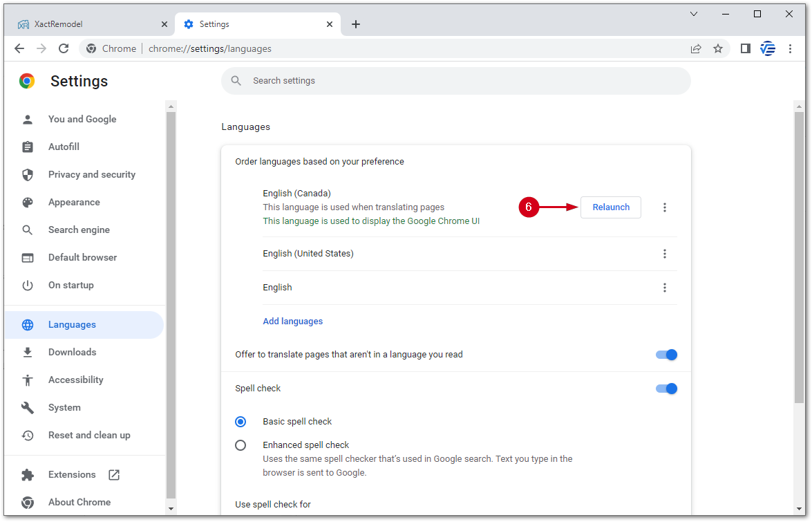Image resolution: width=812 pixels, height=522 pixels.
Task: Open the side panel icon
Action: [745, 48]
